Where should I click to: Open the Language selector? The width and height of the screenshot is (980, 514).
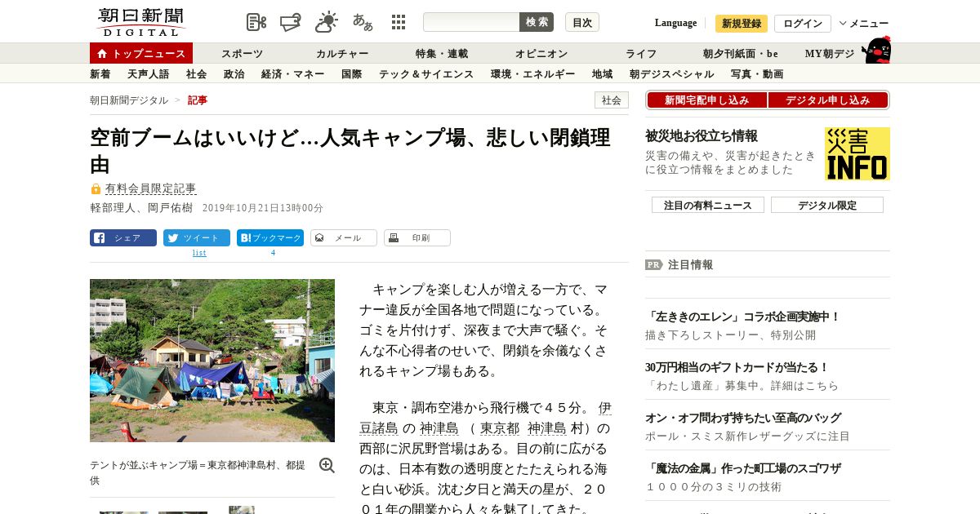point(675,23)
